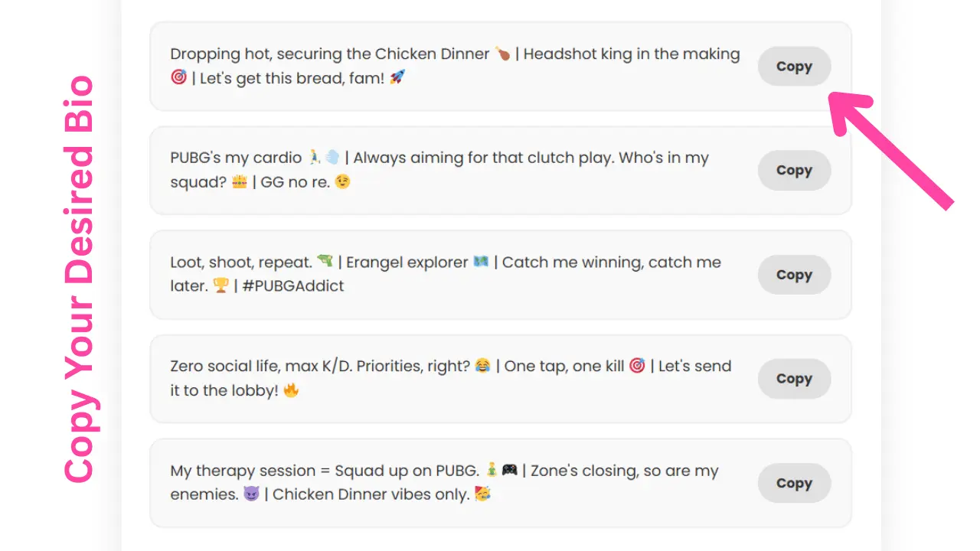Select the purple devil emoji after "enemies."
This screenshot has width=980, height=551.
click(x=251, y=494)
